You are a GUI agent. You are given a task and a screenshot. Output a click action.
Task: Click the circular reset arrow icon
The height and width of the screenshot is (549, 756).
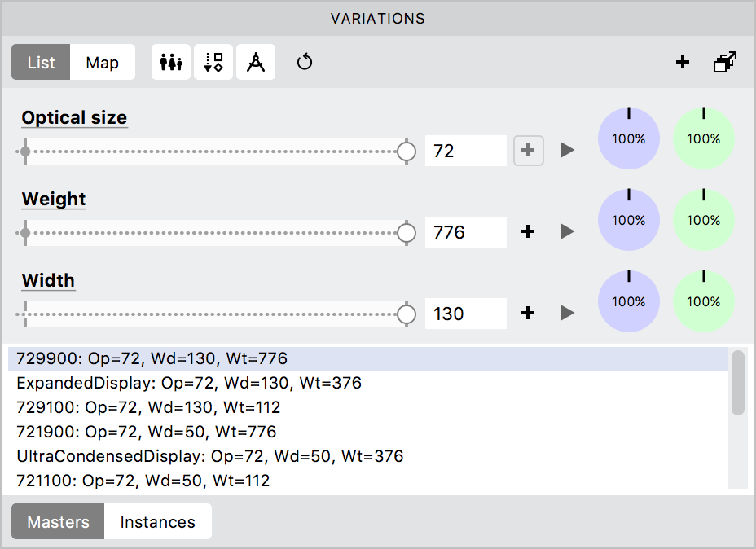click(305, 62)
